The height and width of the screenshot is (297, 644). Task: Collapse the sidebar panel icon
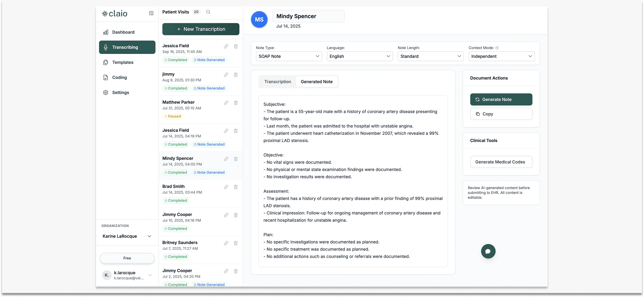tap(151, 13)
